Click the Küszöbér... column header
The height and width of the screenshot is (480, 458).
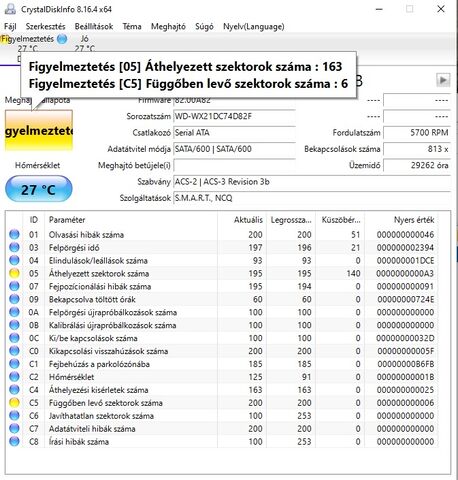(340, 220)
